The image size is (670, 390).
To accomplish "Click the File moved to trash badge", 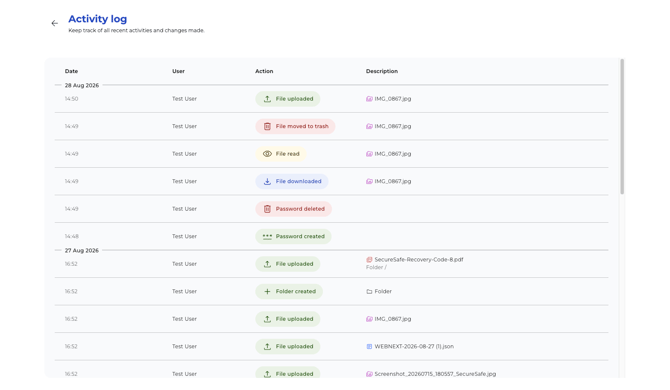I will pyautogui.click(x=295, y=126).
